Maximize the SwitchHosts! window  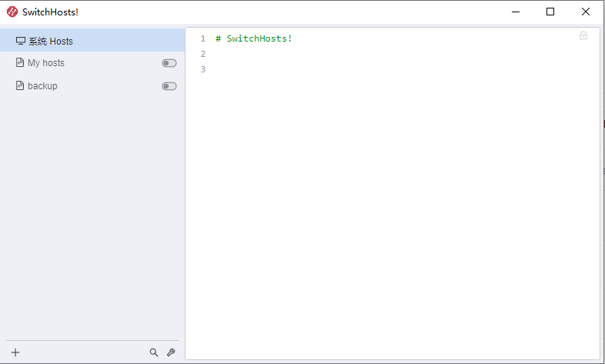coord(550,12)
